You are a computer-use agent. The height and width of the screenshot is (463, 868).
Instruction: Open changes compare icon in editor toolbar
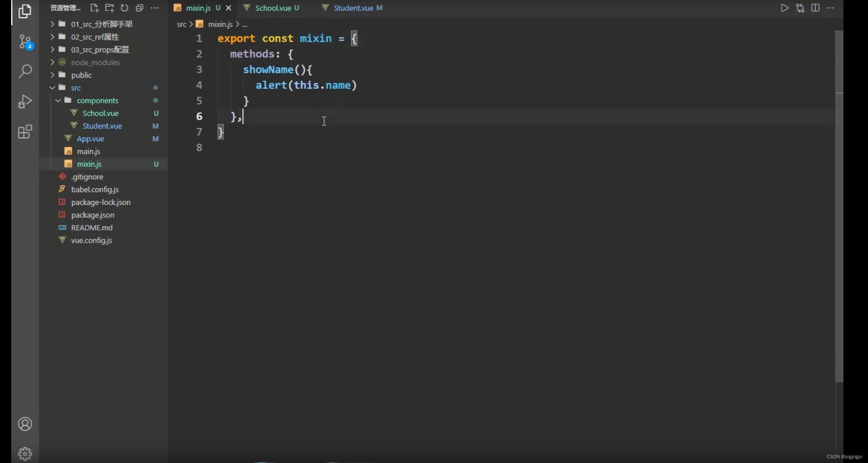(x=800, y=8)
